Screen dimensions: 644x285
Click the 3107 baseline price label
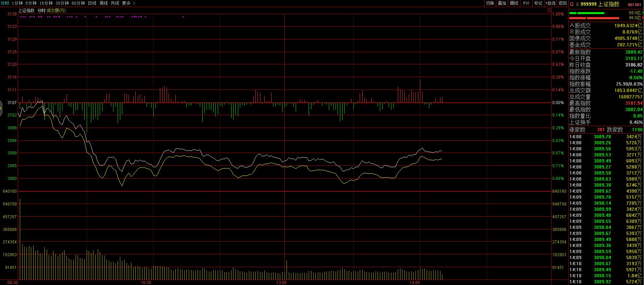click(x=12, y=102)
